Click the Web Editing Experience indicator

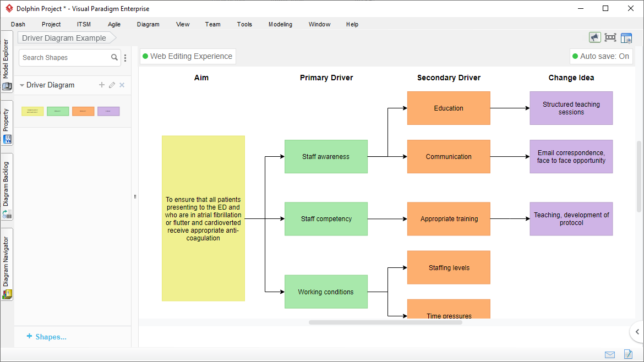click(x=188, y=56)
